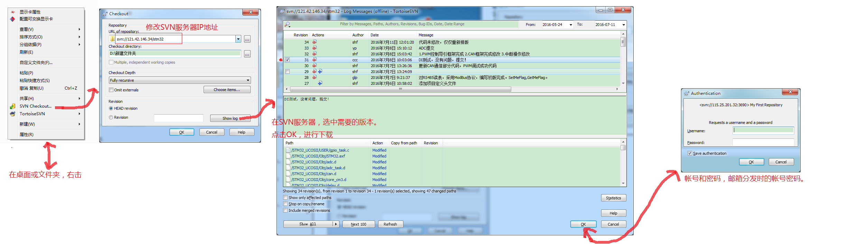The image size is (868, 244).
Task: Click Choose items... button
Action: [x=227, y=90]
